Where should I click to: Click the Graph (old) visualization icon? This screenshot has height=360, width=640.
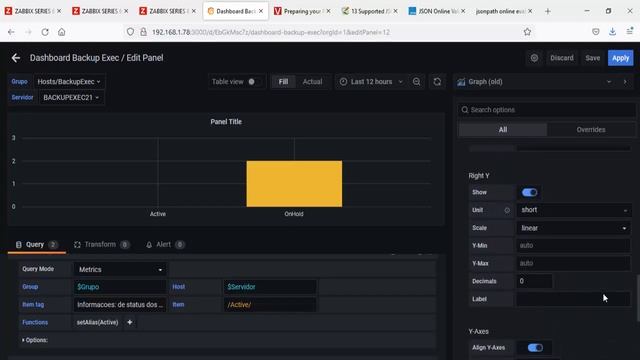coord(461,82)
